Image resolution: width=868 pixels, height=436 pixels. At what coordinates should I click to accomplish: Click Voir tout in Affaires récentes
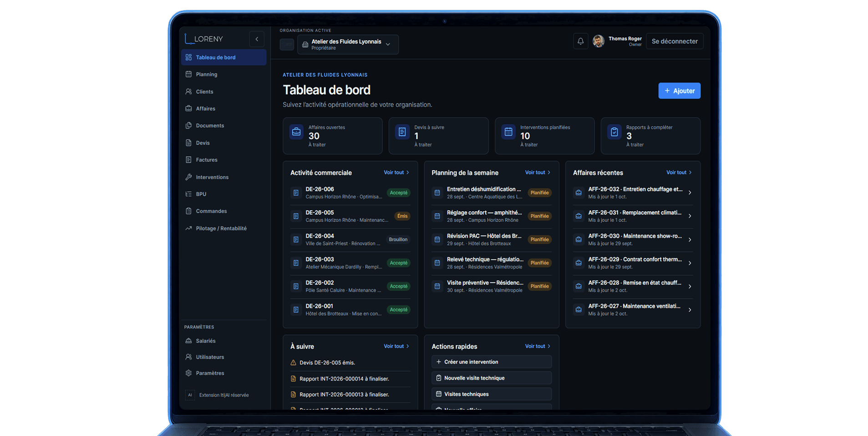679,172
